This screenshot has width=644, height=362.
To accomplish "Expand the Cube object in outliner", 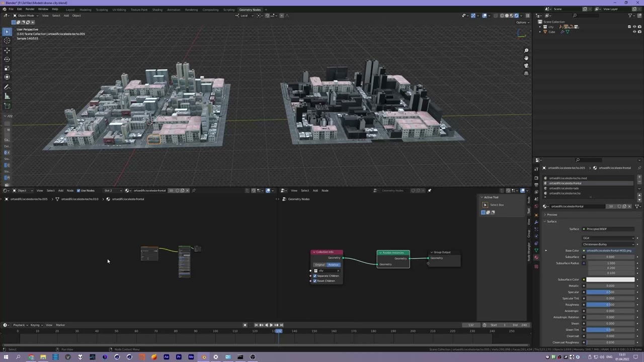I will [x=540, y=32].
